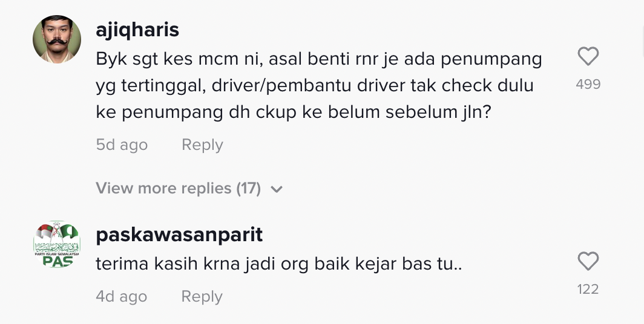Open the PAS party logo avatar
Image resolution: width=644 pixels, height=324 pixels.
[56, 245]
